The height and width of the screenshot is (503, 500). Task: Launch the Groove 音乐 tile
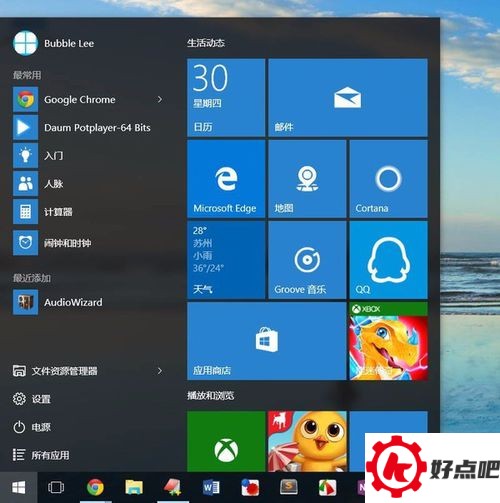coord(307,260)
